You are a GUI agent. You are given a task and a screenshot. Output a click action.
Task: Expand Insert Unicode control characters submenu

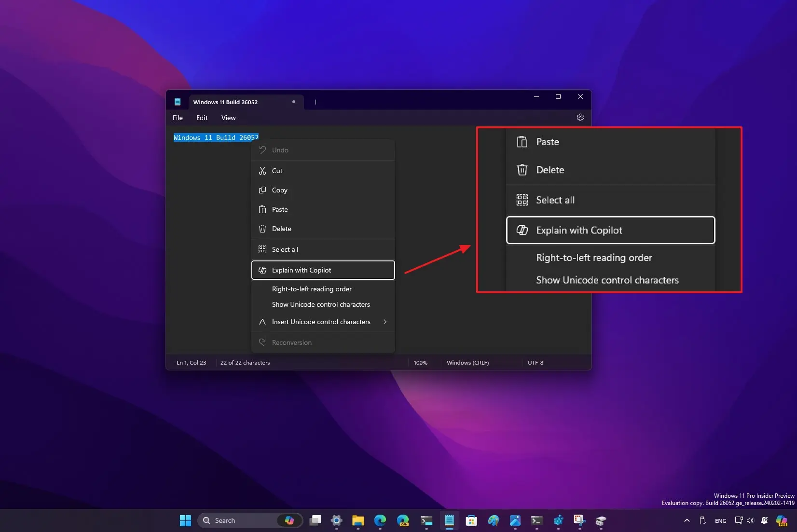click(385, 322)
